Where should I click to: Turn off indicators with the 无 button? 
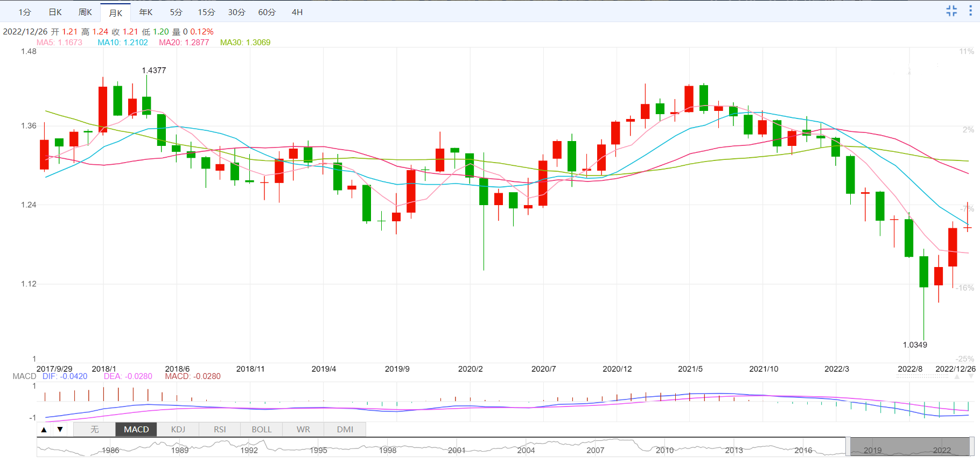click(94, 430)
